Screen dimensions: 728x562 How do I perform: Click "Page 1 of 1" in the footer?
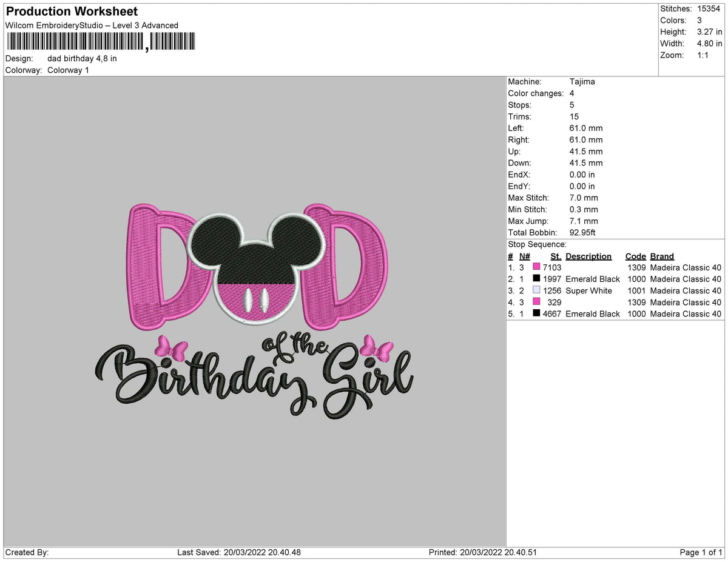tap(701, 552)
